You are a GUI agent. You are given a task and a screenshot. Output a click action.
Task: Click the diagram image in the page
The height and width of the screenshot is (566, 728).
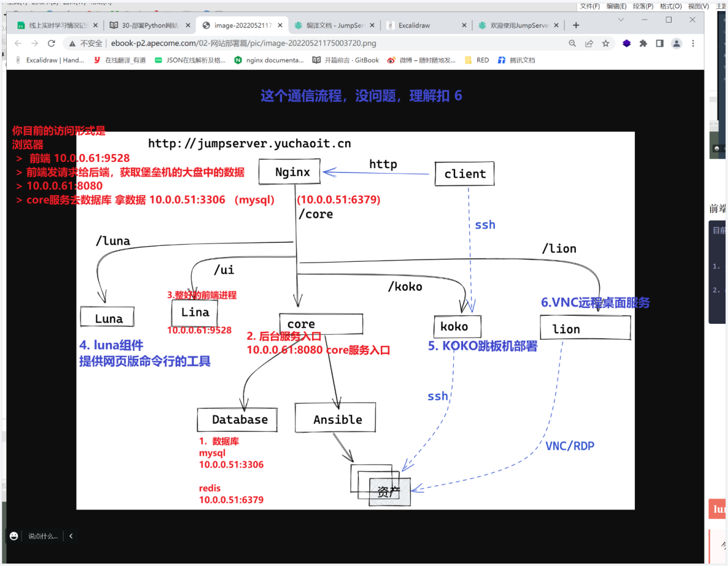tap(356, 320)
